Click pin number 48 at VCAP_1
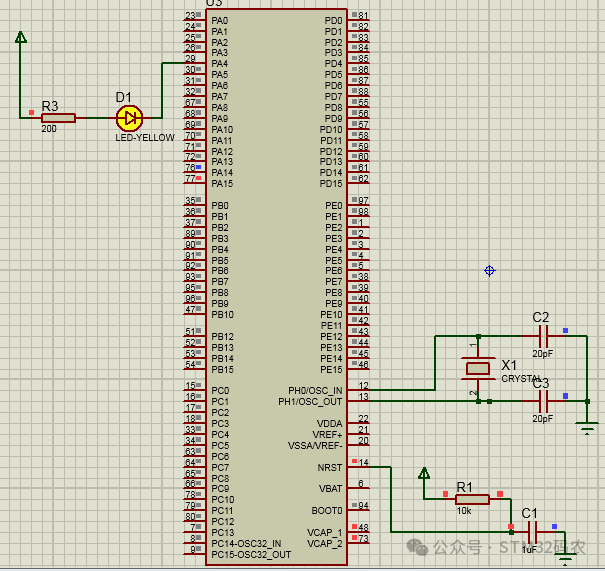Viewport: 605px width, 571px height. point(363,527)
